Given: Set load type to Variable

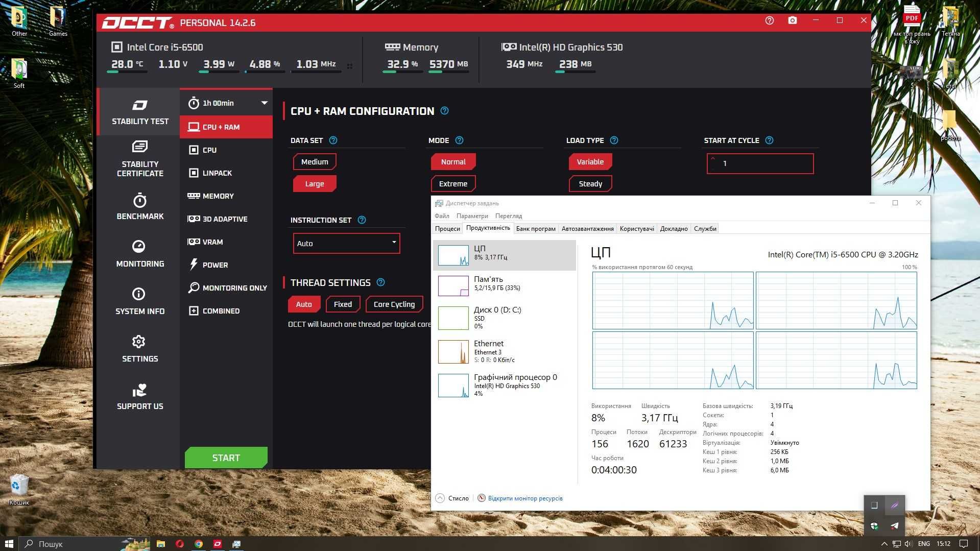Looking at the screenshot, I should point(590,162).
